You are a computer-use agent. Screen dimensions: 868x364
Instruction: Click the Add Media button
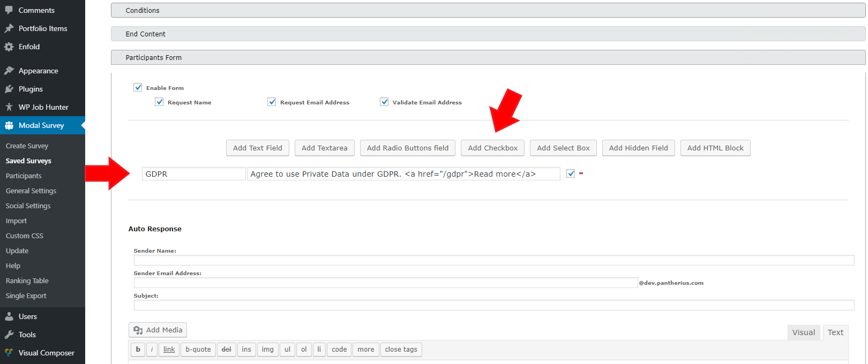[x=158, y=330]
